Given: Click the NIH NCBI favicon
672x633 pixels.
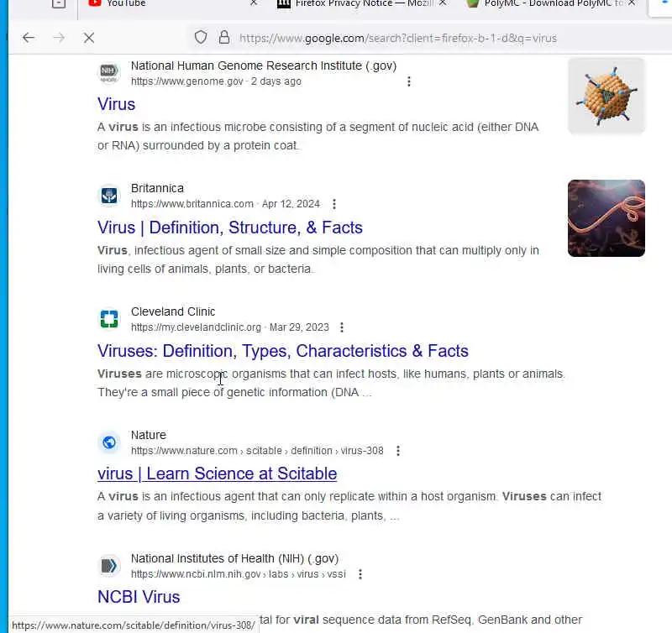Looking at the screenshot, I should click(109, 566).
